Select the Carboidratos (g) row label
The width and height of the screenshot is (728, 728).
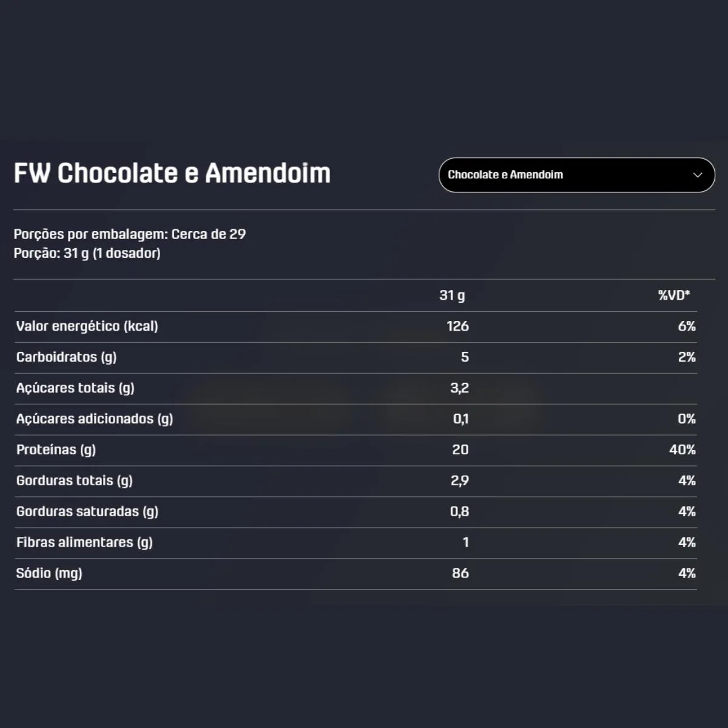coord(66,357)
